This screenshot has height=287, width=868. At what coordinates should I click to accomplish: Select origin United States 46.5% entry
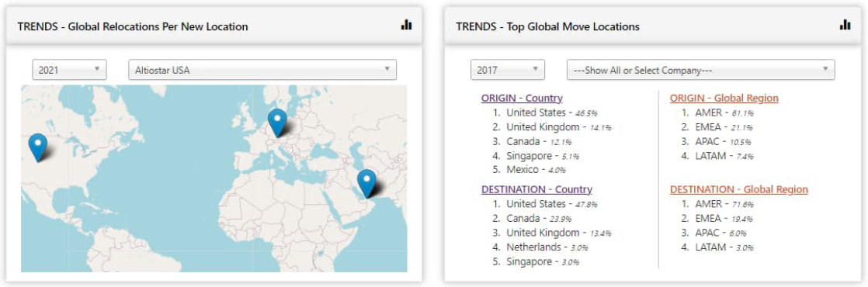coord(552,112)
